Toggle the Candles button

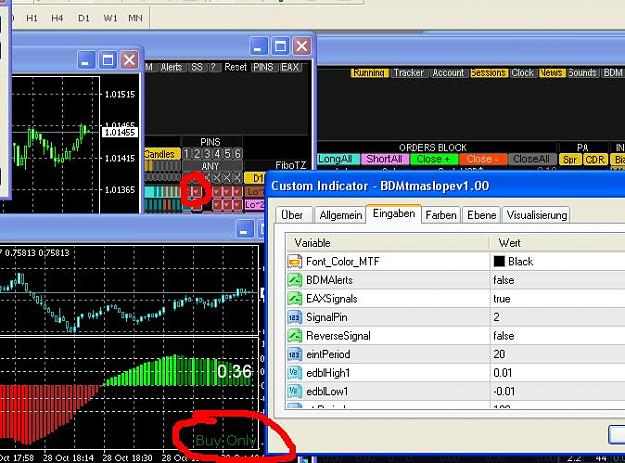click(x=161, y=154)
